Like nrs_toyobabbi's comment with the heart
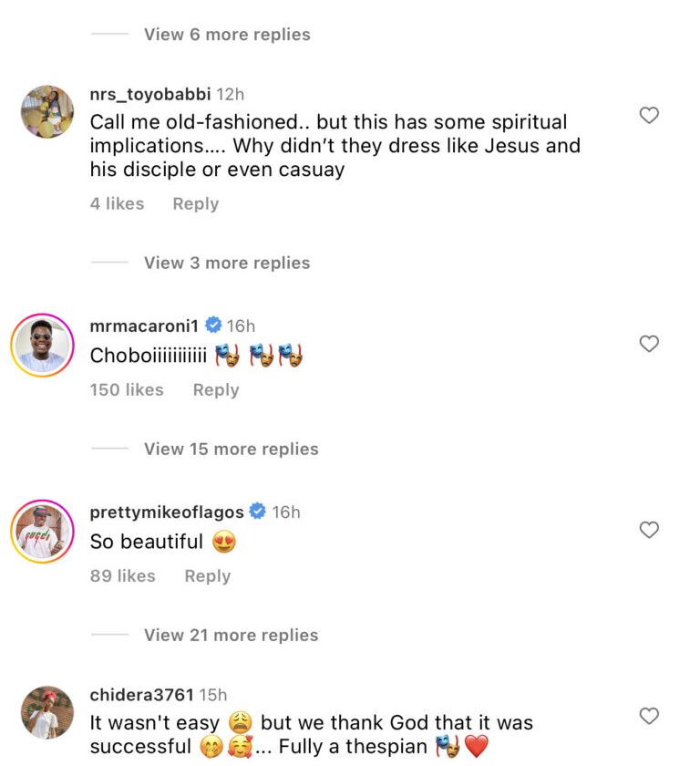Viewport: 700px width, 766px height. pyautogui.click(x=649, y=116)
